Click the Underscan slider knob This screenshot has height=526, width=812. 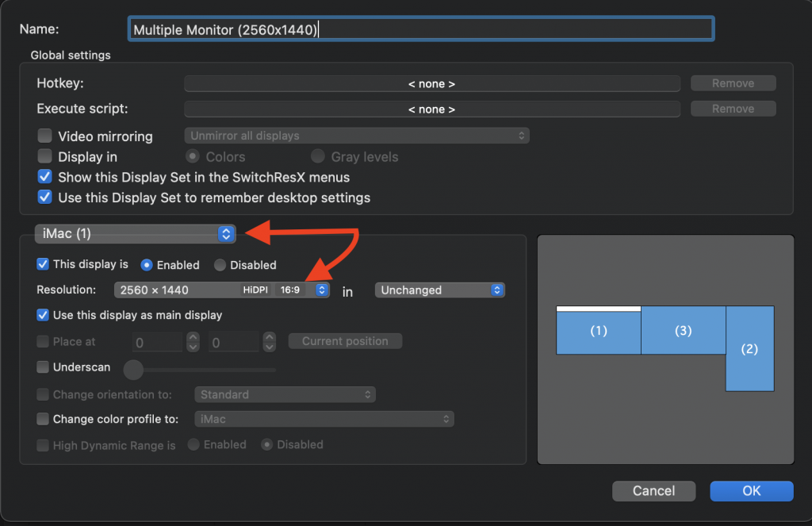click(133, 370)
